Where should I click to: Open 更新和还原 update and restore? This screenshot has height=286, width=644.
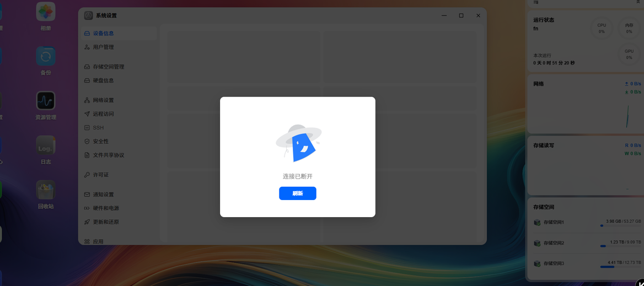click(x=119, y=222)
